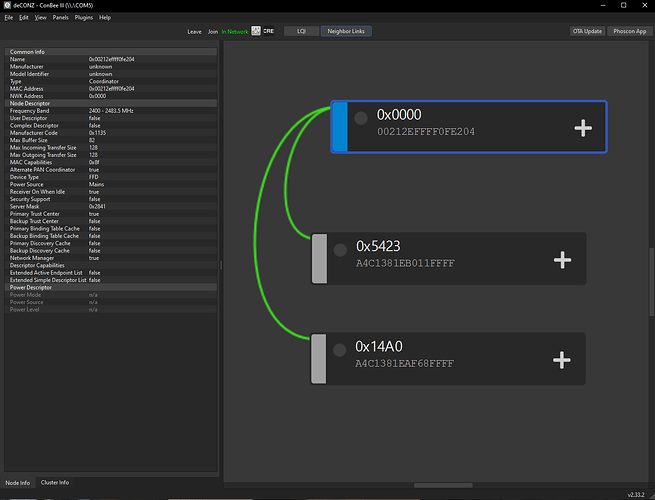This screenshot has width=655, height=500.
Task: Click the deCONZ app icon in title bar
Action: [x=7, y=5]
